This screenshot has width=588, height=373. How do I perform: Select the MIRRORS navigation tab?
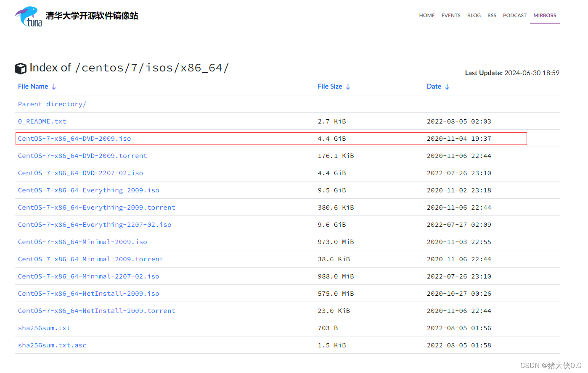point(545,16)
